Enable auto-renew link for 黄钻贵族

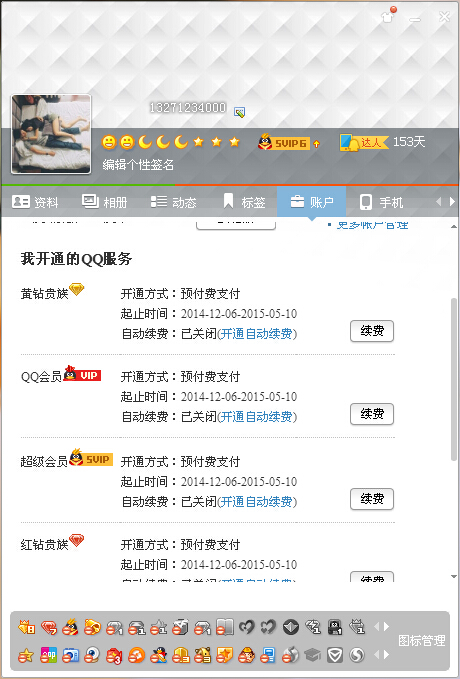point(256,333)
